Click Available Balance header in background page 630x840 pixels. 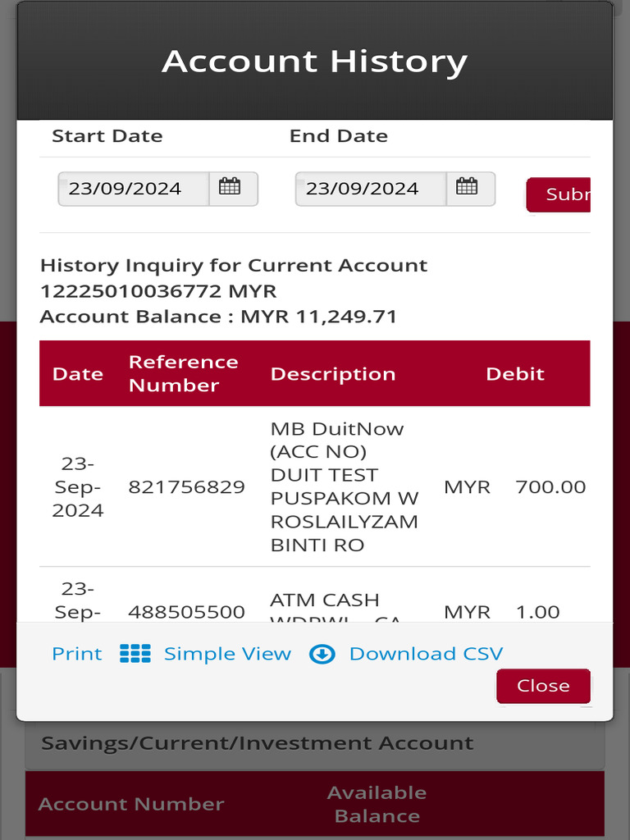[377, 804]
